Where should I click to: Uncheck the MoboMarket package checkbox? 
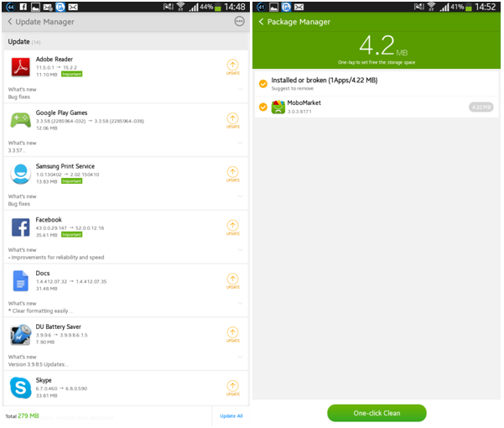(x=263, y=107)
